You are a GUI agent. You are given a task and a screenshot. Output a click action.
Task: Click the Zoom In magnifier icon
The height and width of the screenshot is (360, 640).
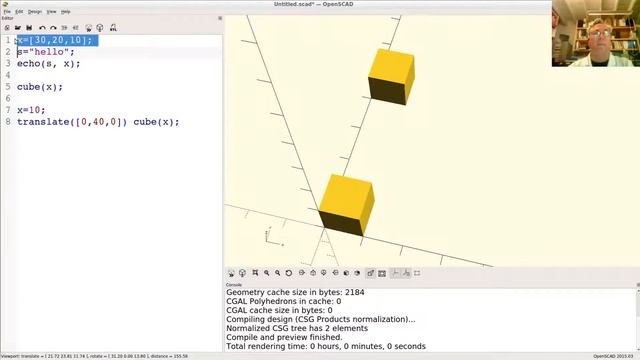[267, 273]
